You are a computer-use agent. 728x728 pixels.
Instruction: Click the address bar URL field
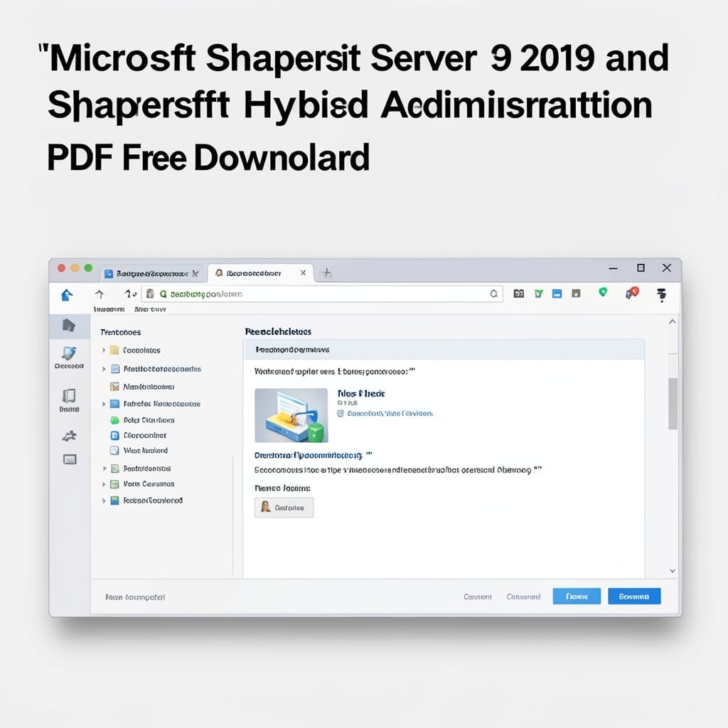click(x=322, y=294)
